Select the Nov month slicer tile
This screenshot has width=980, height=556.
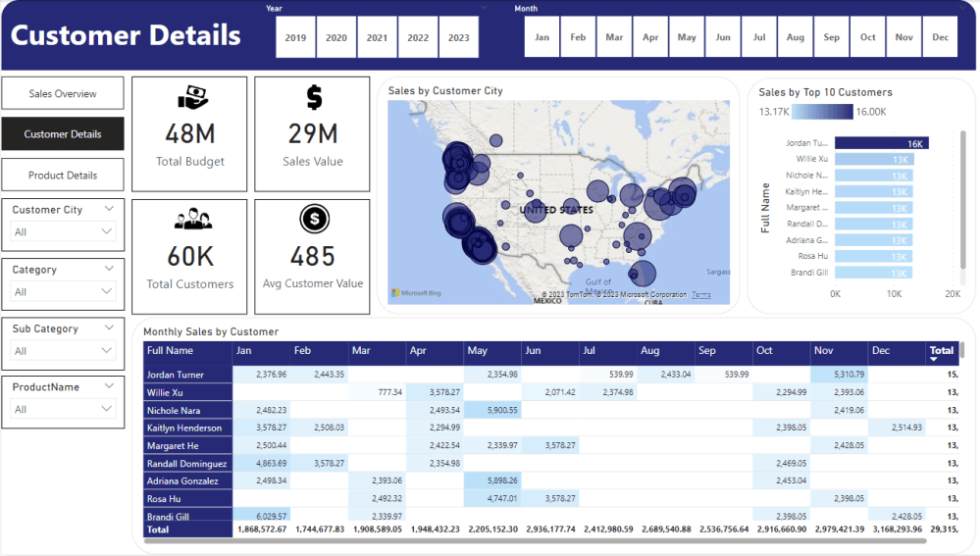coord(904,37)
